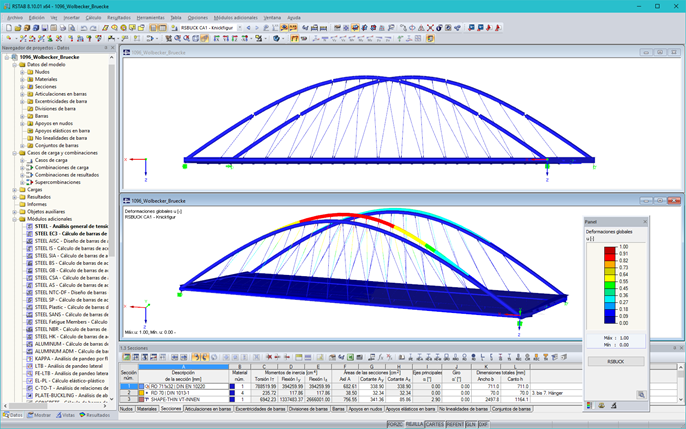Click the first icon in table toolbar

click(x=126, y=357)
